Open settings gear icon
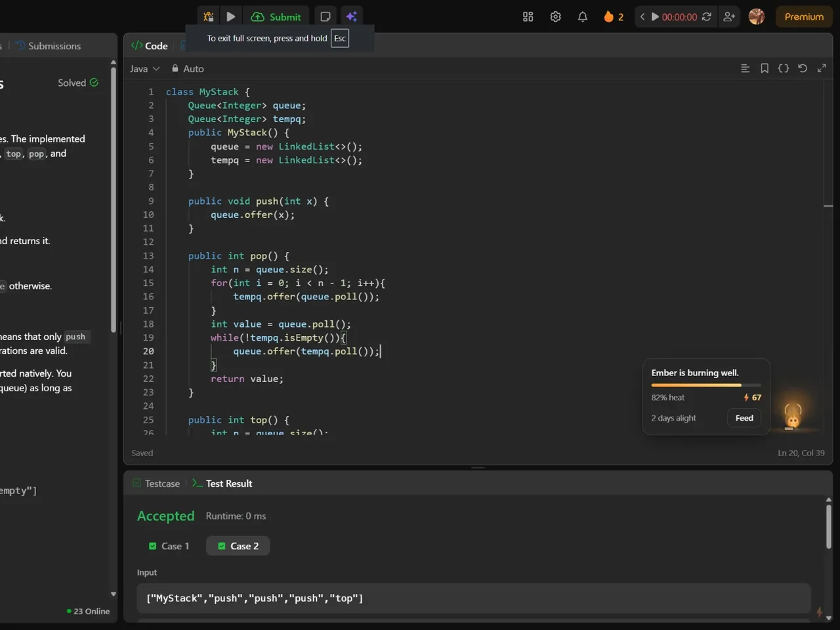Viewport: 840px width, 630px height. tap(555, 16)
